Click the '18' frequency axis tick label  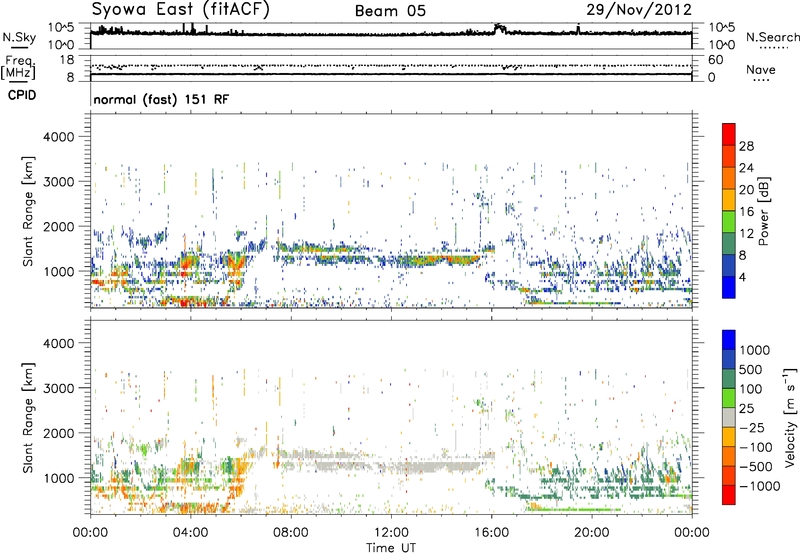[67, 60]
